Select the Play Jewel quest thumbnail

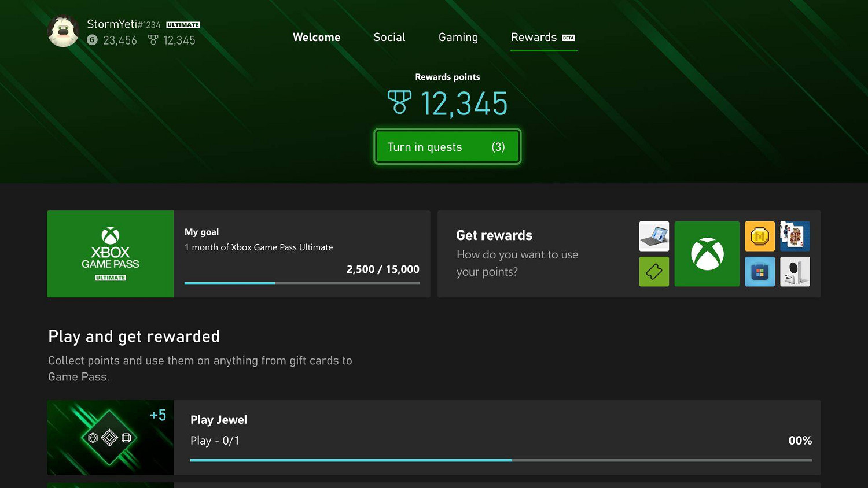click(x=110, y=437)
